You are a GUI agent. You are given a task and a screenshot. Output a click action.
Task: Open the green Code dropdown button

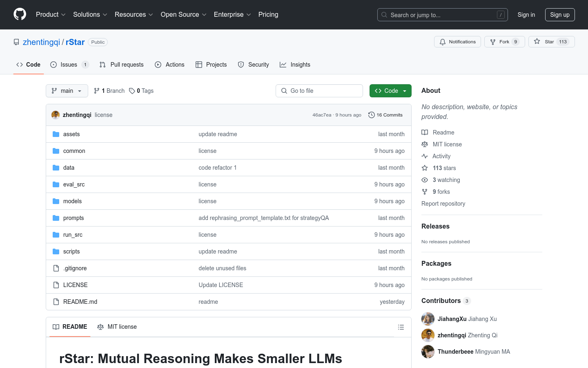390,91
